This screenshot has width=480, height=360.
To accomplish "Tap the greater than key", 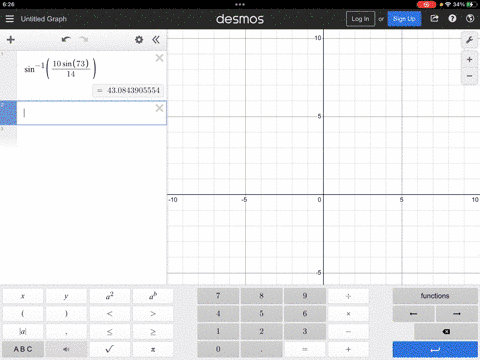I will pos(153,314).
